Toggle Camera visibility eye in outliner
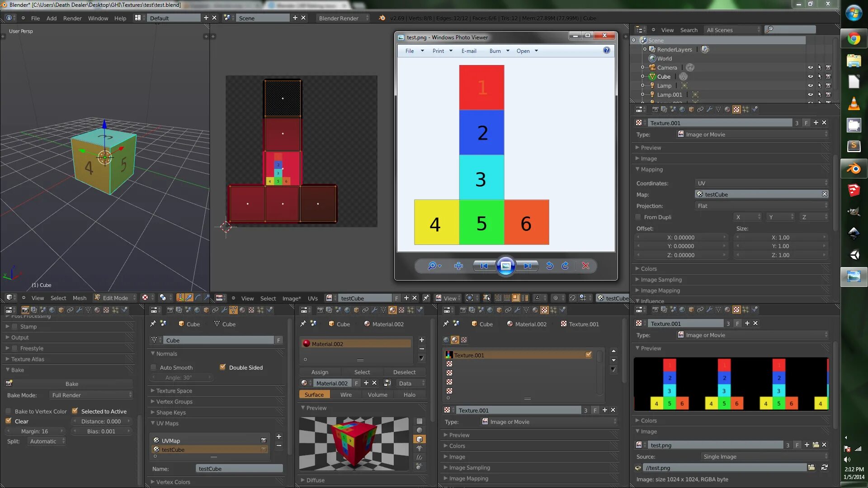Image resolution: width=868 pixels, height=488 pixels. 810,67
